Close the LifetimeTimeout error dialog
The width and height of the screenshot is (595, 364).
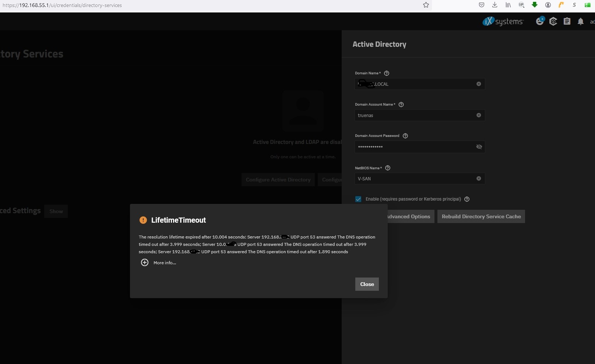pos(367,284)
